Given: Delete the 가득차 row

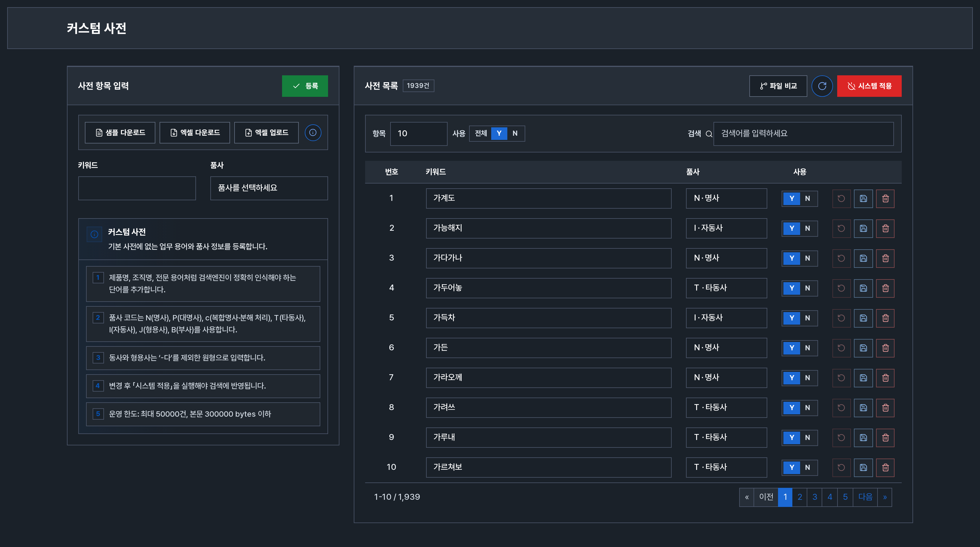Looking at the screenshot, I should (885, 318).
